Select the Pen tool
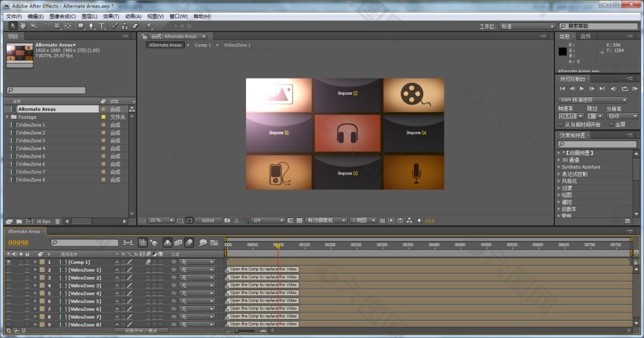Viewport: 644px width, 338px height. point(91,26)
